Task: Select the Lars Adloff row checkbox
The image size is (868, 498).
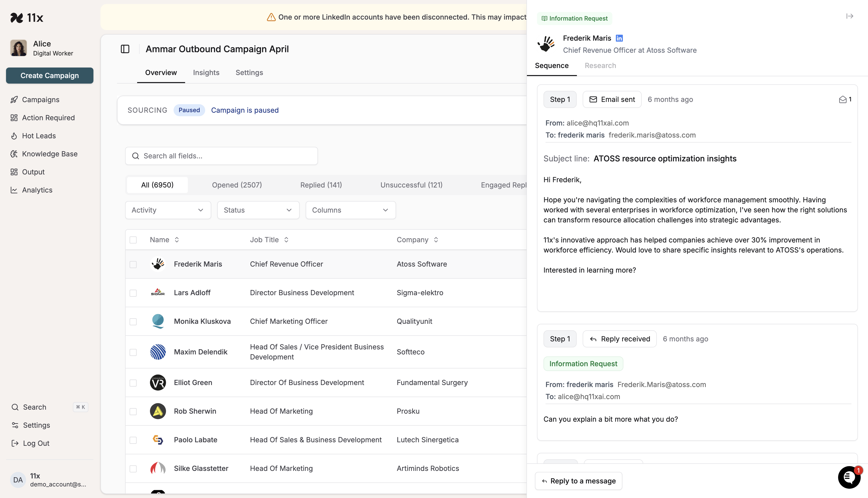Action: 133,293
